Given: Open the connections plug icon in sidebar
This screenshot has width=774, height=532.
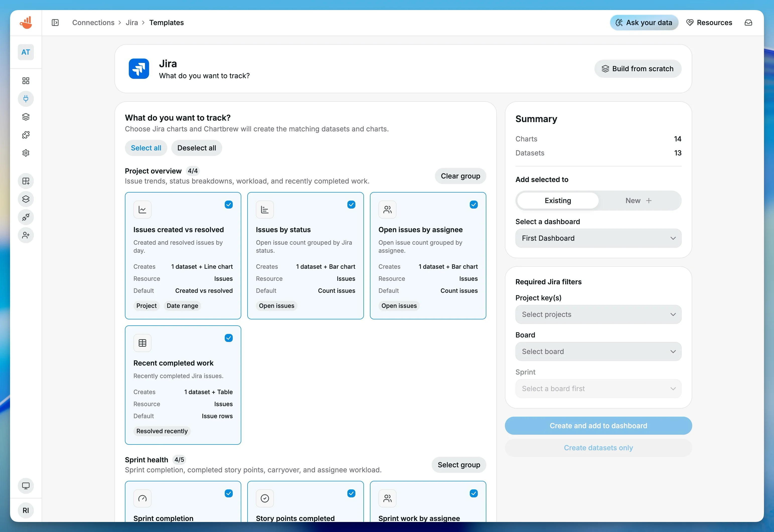Looking at the screenshot, I should 26,99.
